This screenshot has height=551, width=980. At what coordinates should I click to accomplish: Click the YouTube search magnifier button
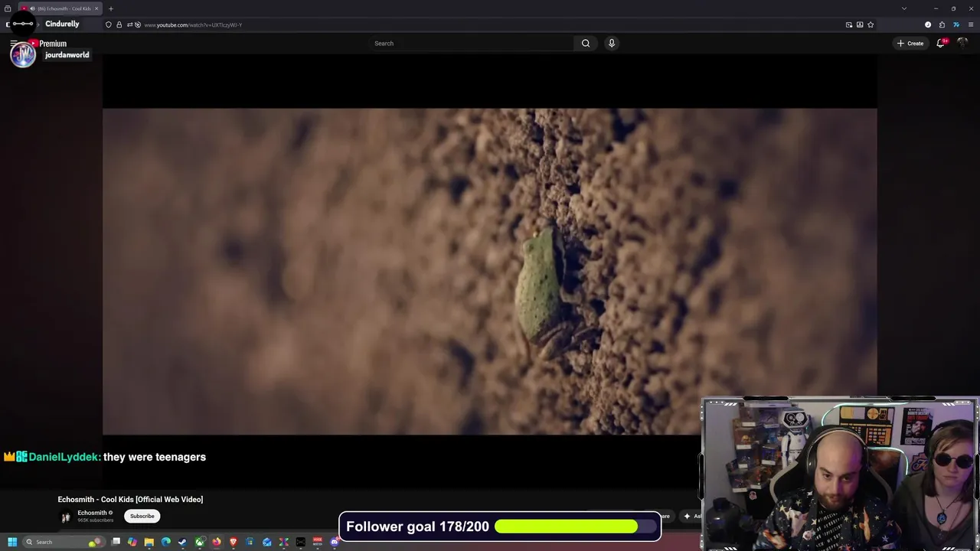(586, 44)
